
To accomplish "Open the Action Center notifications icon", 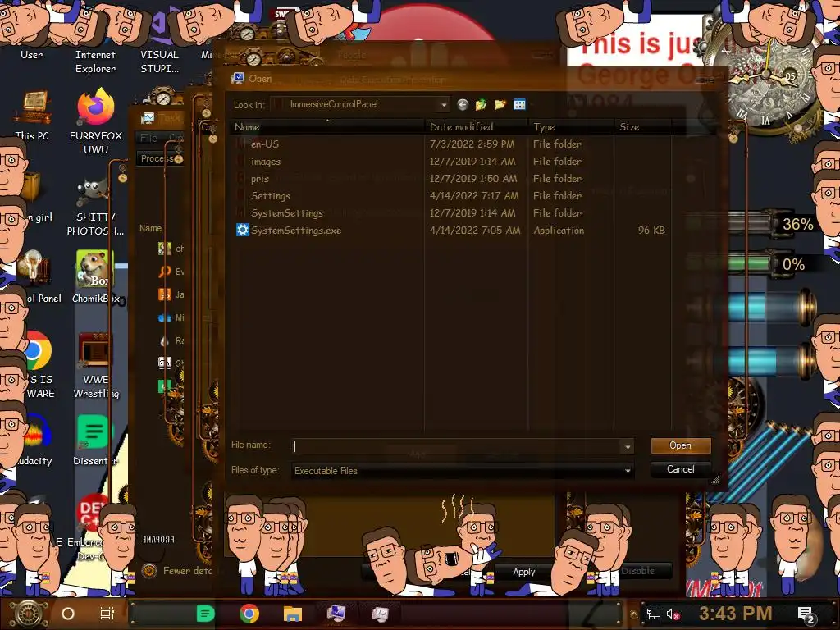I will (x=806, y=614).
